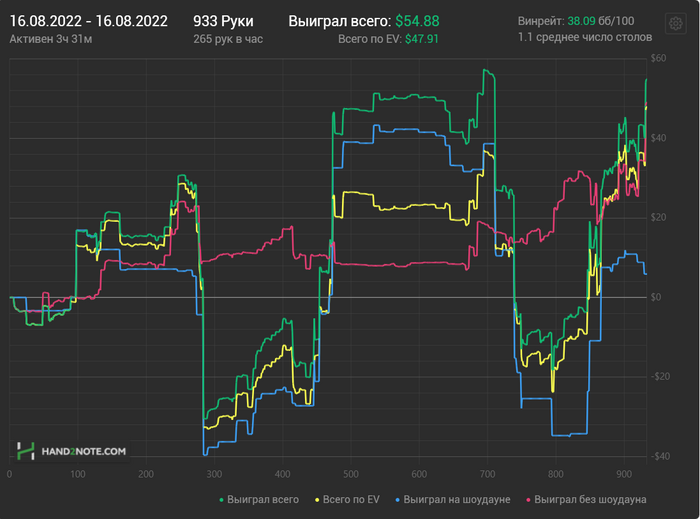Click the EV total value $47.91
This screenshot has height=519, width=700.
coord(421,39)
